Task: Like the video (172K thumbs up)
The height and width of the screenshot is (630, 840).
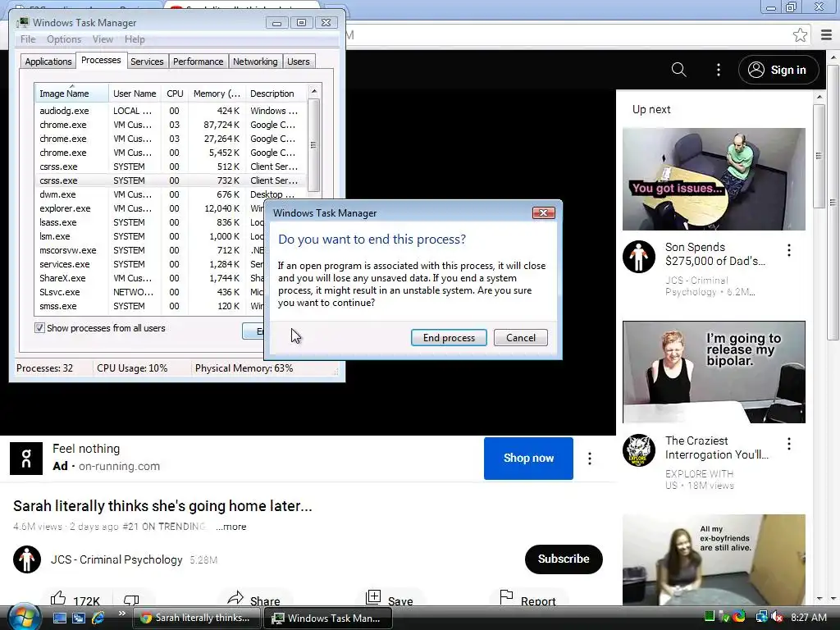Action: click(x=58, y=598)
